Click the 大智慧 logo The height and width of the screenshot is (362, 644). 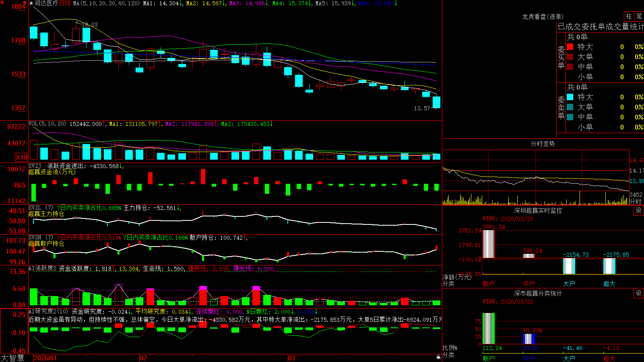[x=12, y=358]
